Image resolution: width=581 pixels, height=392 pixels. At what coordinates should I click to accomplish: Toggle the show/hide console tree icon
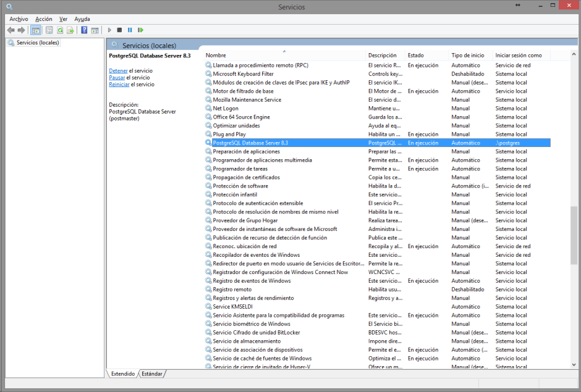tap(36, 30)
